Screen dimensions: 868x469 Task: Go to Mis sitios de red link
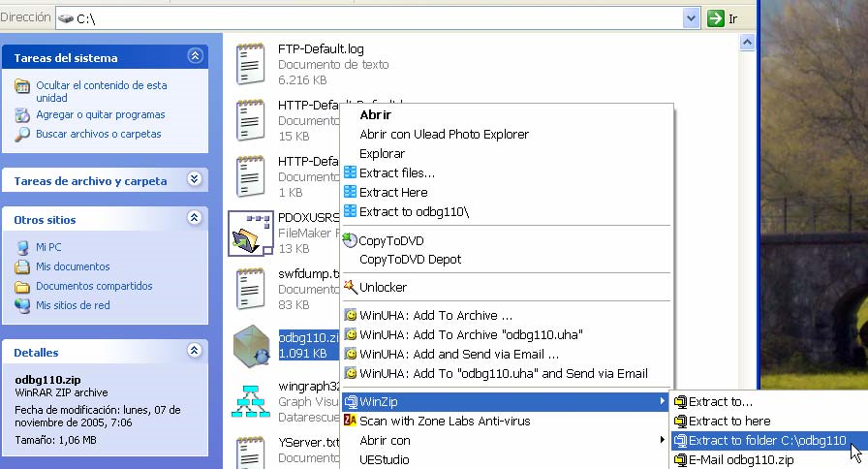[73, 305]
